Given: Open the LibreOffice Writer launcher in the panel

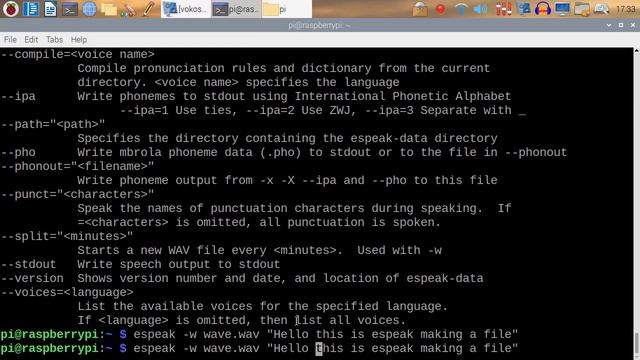Looking at the screenshot, I should (50, 9).
